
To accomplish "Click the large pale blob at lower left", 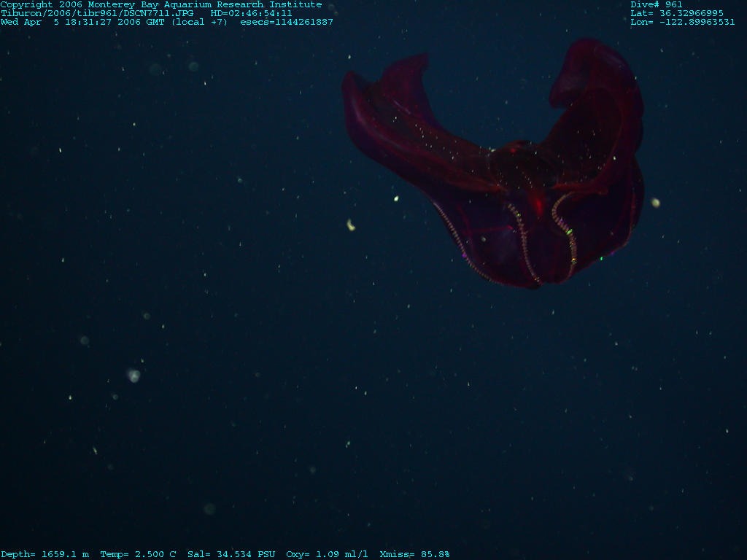I will pyautogui.click(x=133, y=376).
